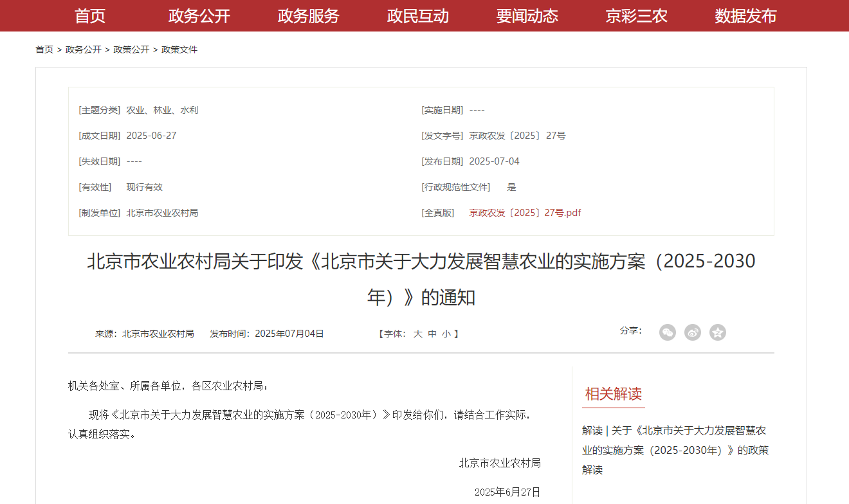Go to 政务公开 in top navigation bar
The width and height of the screenshot is (849, 504).
[199, 16]
